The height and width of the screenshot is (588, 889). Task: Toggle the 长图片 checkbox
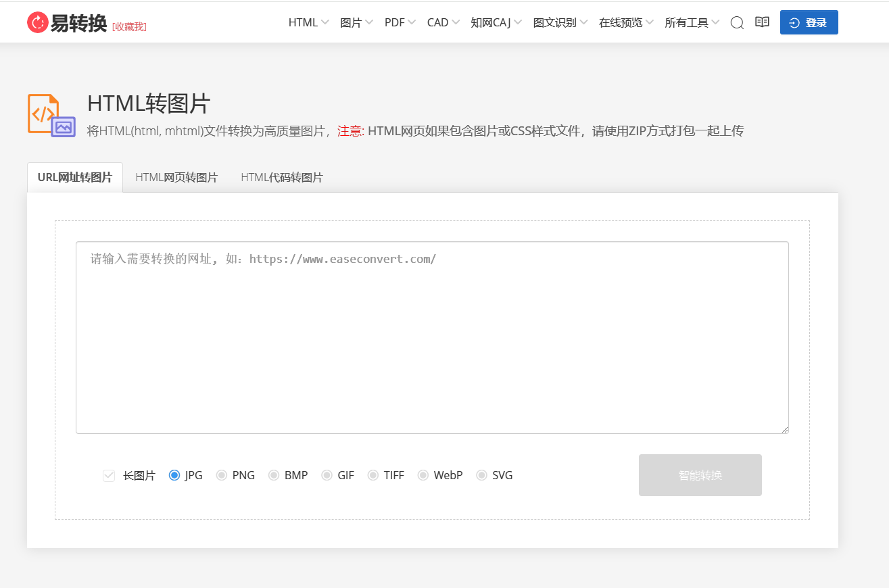point(109,476)
